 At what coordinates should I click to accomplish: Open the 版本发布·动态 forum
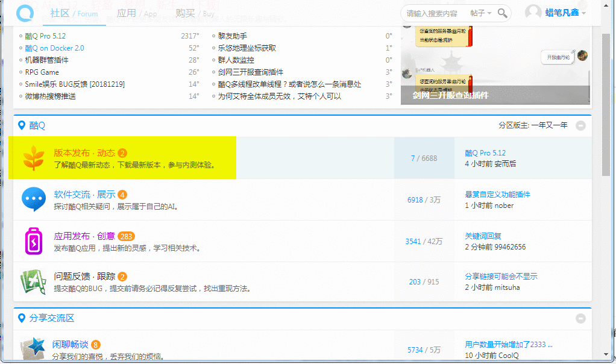[x=84, y=152]
